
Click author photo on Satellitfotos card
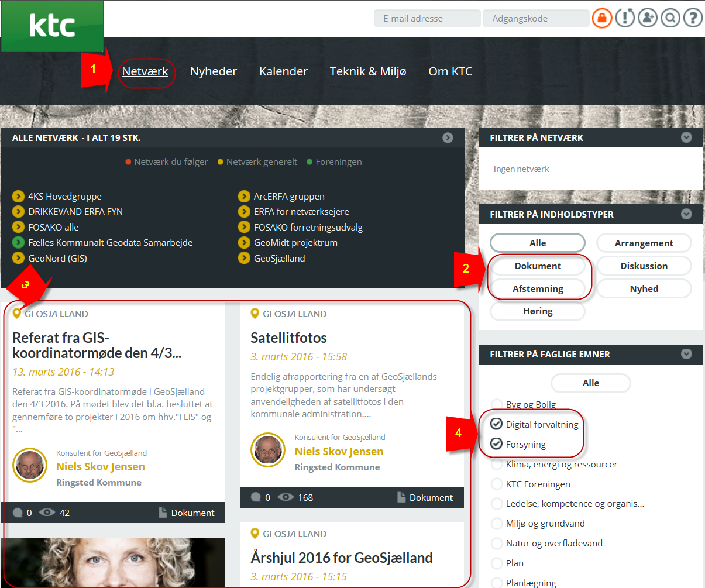point(268,450)
